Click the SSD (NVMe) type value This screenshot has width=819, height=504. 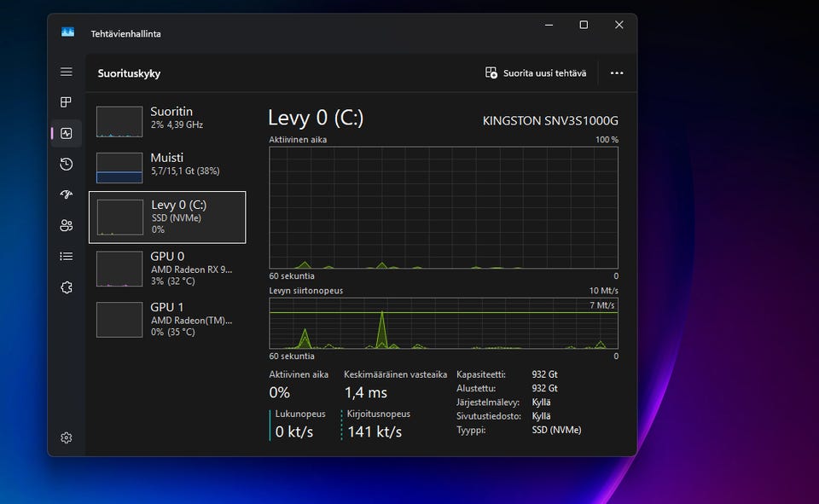pyautogui.click(x=556, y=430)
